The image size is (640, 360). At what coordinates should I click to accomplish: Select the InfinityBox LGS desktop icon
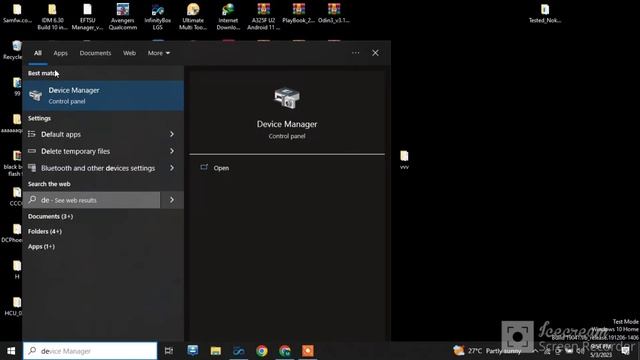tap(158, 17)
